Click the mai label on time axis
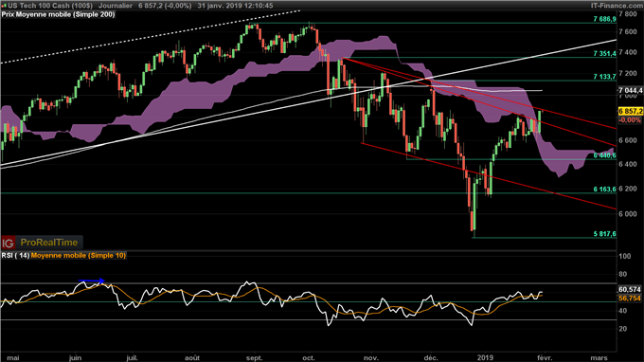Screen dimensions: 644x362 pyautogui.click(x=13, y=358)
